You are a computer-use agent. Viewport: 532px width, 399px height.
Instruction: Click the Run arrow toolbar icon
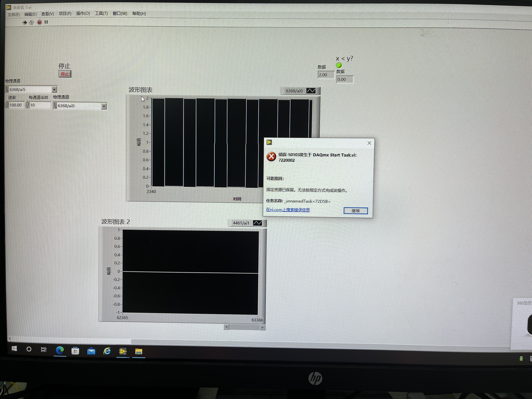[25, 23]
